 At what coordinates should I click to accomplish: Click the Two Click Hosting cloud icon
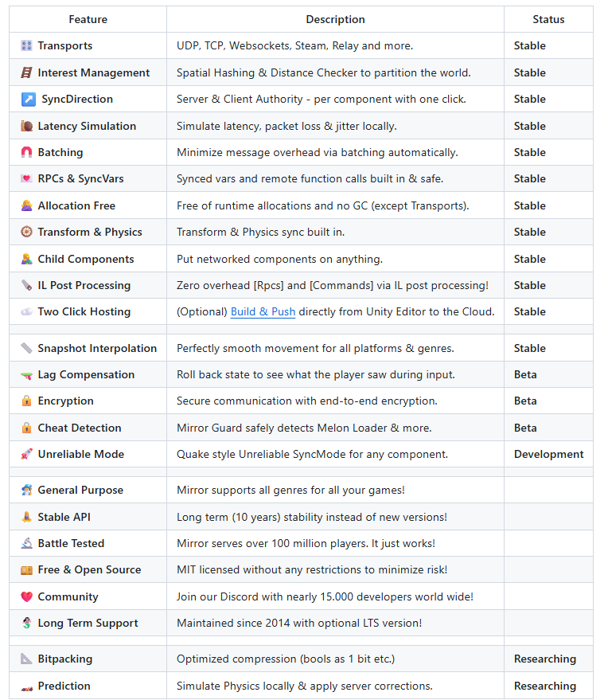pos(27,311)
